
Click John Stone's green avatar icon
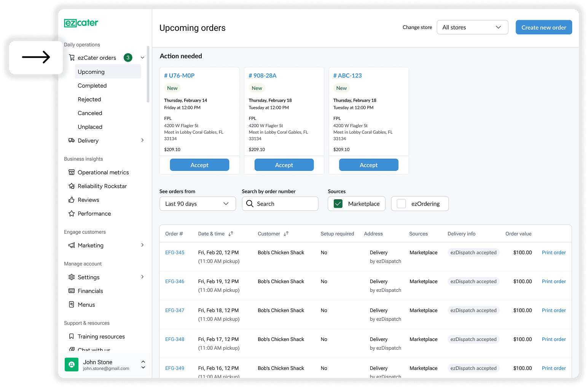(x=72, y=365)
